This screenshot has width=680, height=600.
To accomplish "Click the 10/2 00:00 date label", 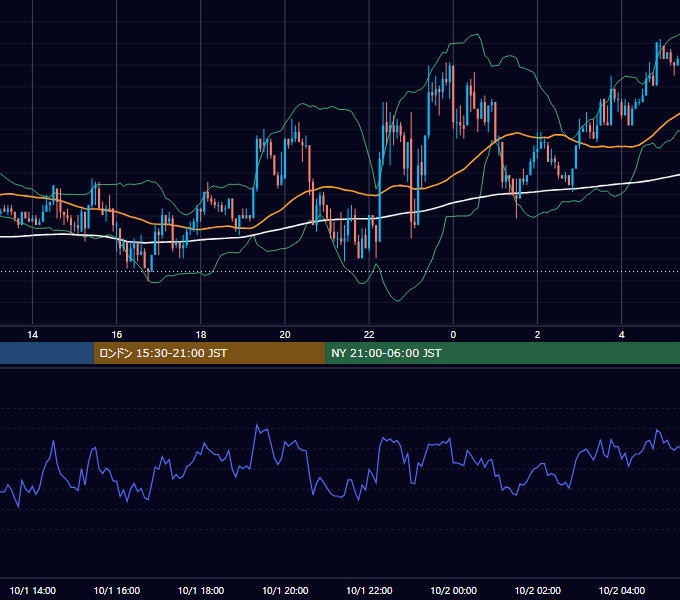I will (x=453, y=590).
